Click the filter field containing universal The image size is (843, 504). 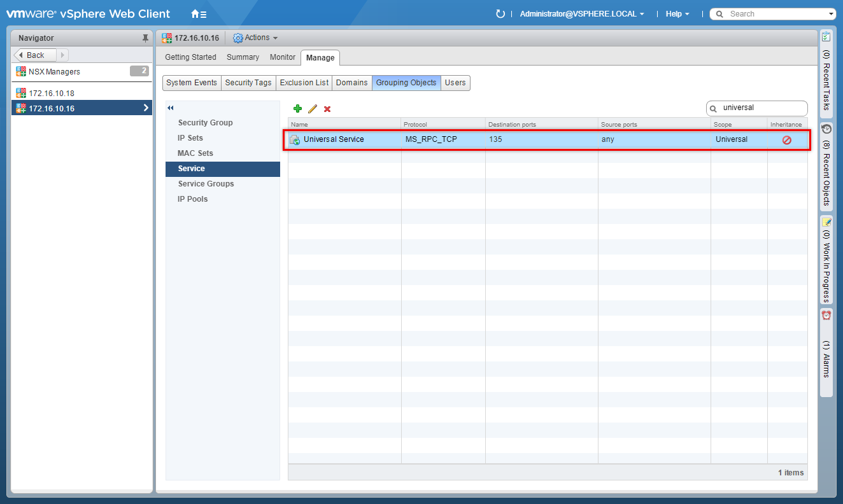point(761,108)
